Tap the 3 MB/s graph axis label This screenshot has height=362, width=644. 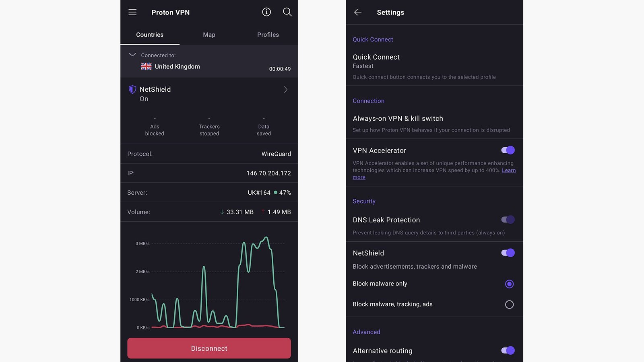tap(142, 243)
